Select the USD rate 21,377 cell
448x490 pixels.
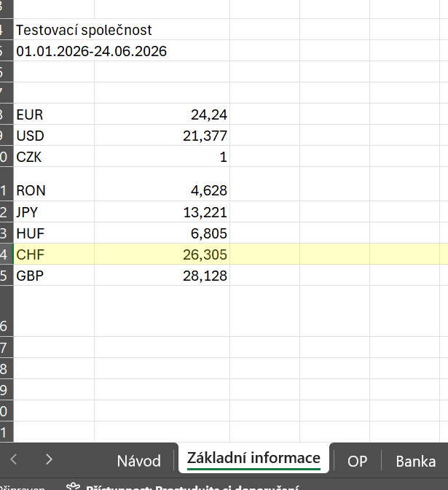[x=162, y=136]
